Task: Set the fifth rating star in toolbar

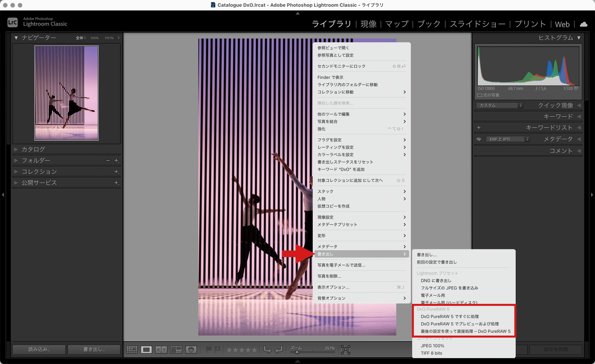Action: click(254, 349)
